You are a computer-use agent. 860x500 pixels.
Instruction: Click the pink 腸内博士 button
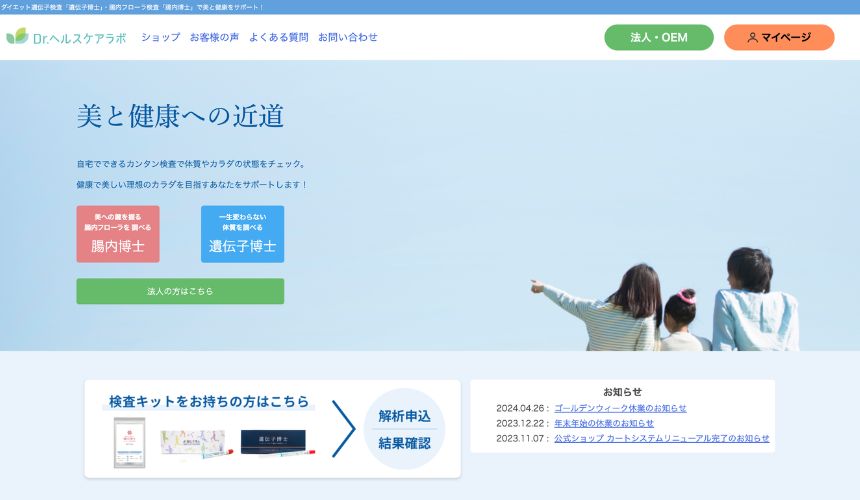pyautogui.click(x=118, y=234)
